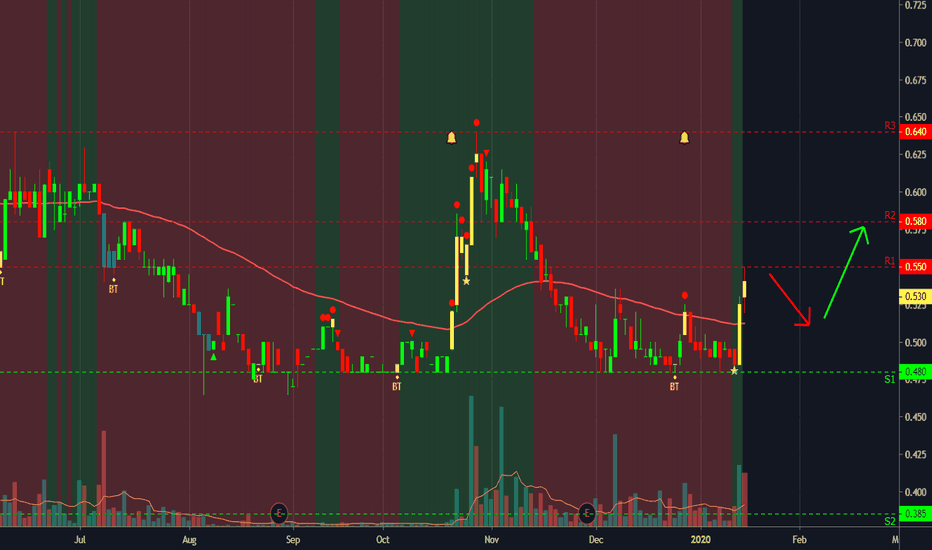Click the Nov label on time axis
Viewport: 932px width, 550px height.
click(x=492, y=540)
